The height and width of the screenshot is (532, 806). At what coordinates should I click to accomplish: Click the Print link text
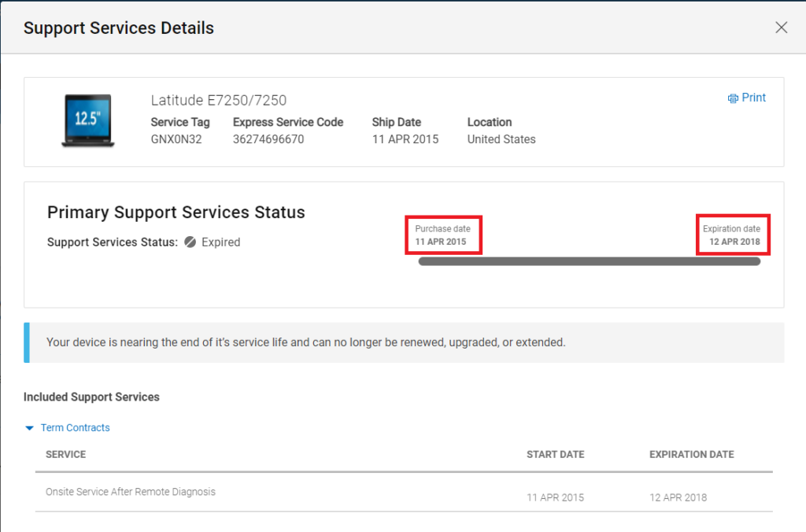click(753, 98)
